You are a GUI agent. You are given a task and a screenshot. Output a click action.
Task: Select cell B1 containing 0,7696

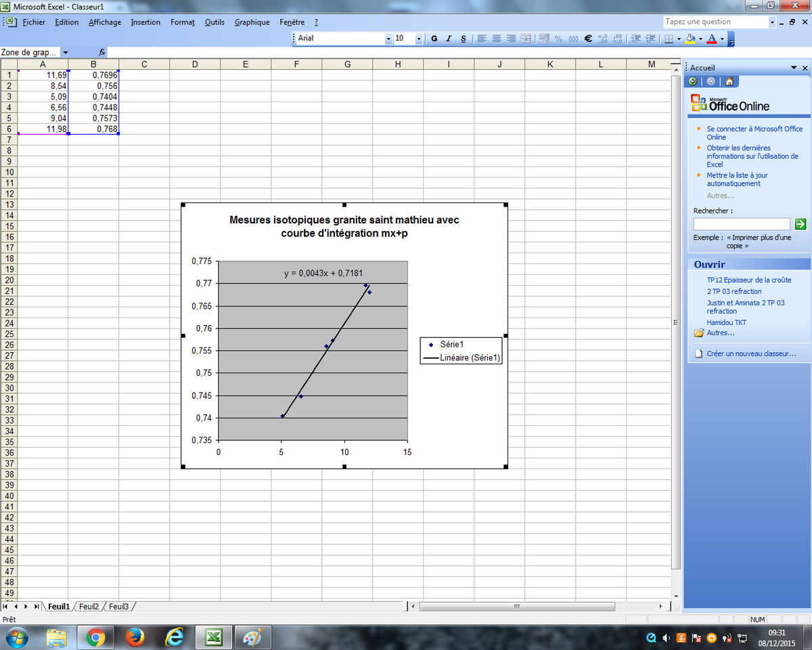[93, 75]
